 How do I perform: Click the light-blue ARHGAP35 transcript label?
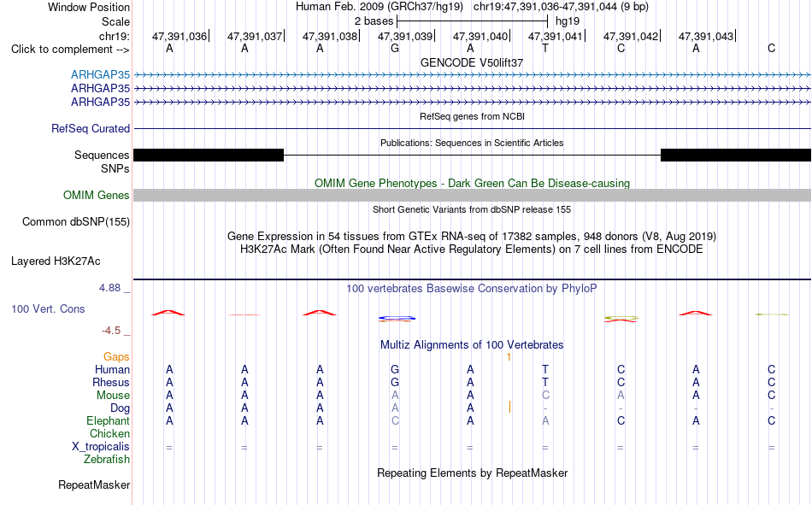tap(101, 74)
